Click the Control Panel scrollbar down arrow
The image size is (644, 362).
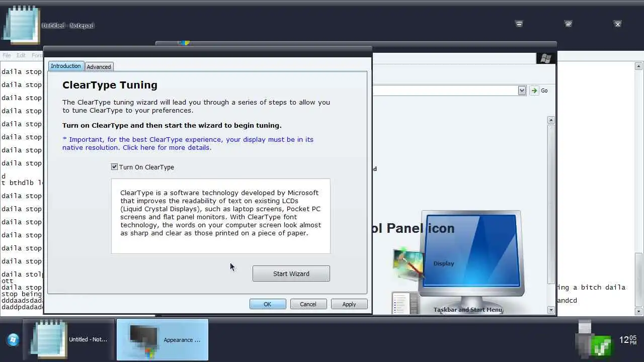coord(551,310)
